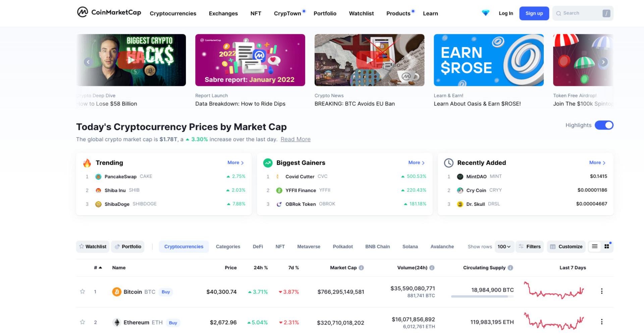Open the Sabre report January 2022 banner
The width and height of the screenshot is (644, 335).
click(x=250, y=60)
